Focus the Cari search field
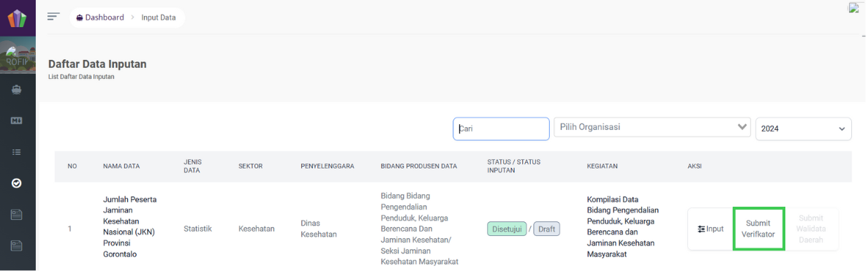This screenshot has width=868, height=271. pos(501,129)
